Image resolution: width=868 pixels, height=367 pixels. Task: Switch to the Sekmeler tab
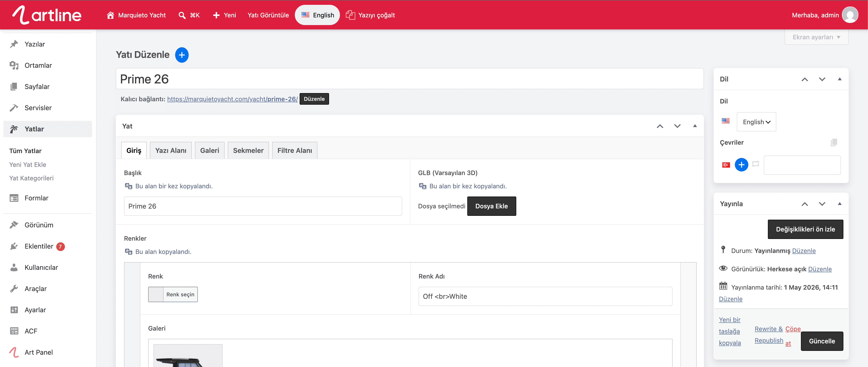click(x=248, y=150)
